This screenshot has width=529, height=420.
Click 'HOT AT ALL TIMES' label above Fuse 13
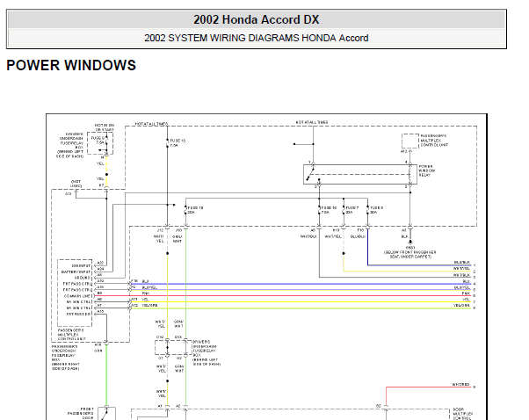[x=151, y=124]
